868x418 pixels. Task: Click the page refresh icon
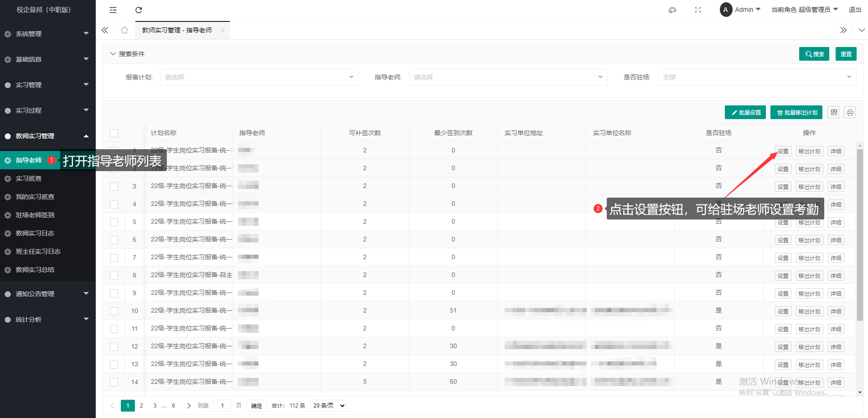tap(139, 10)
